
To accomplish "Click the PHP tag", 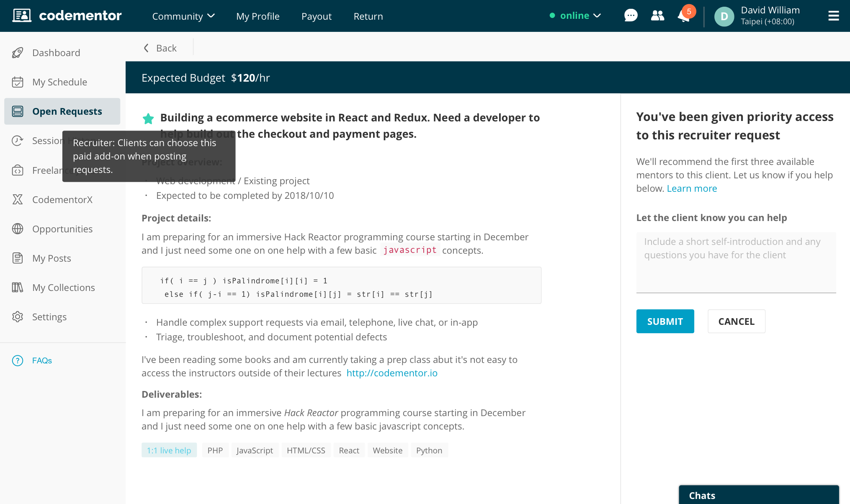I will point(215,450).
